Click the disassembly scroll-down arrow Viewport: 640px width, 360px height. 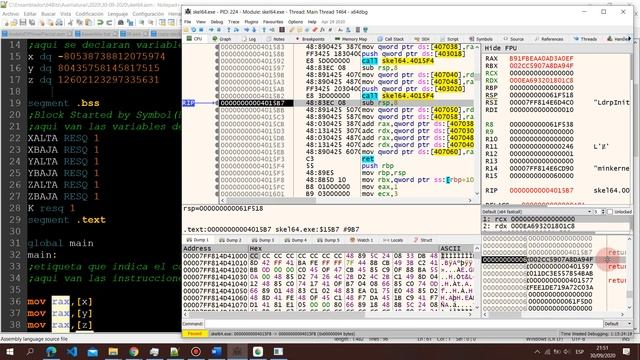[477, 193]
